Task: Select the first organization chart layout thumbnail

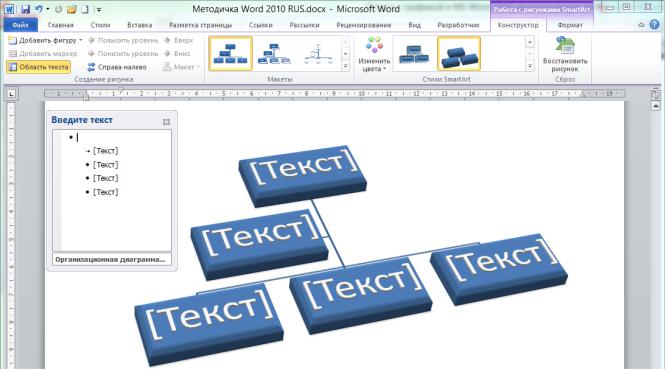Action: pos(230,53)
